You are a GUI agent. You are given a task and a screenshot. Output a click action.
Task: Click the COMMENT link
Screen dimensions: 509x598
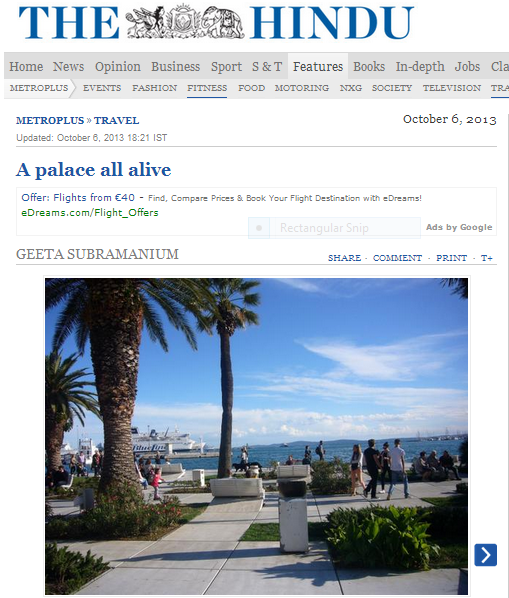click(397, 258)
